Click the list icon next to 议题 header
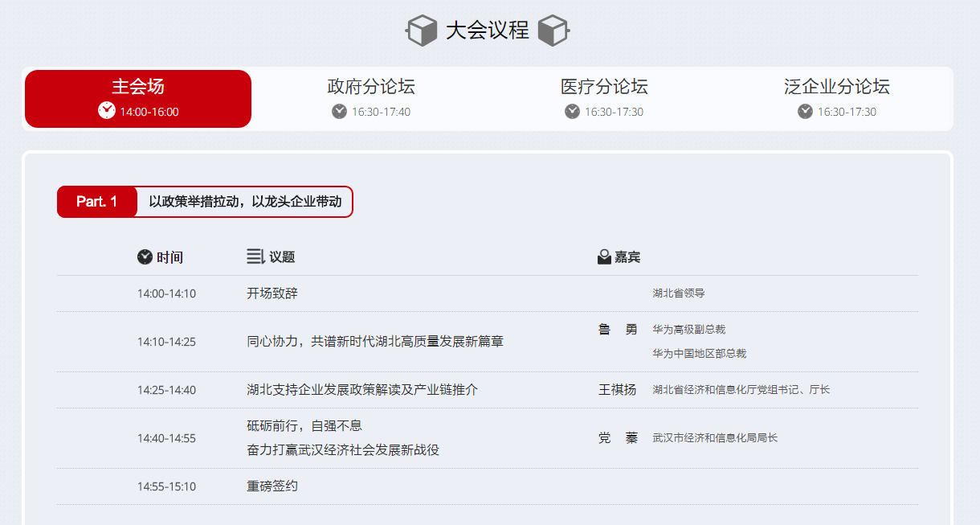980x525 pixels. point(255,256)
